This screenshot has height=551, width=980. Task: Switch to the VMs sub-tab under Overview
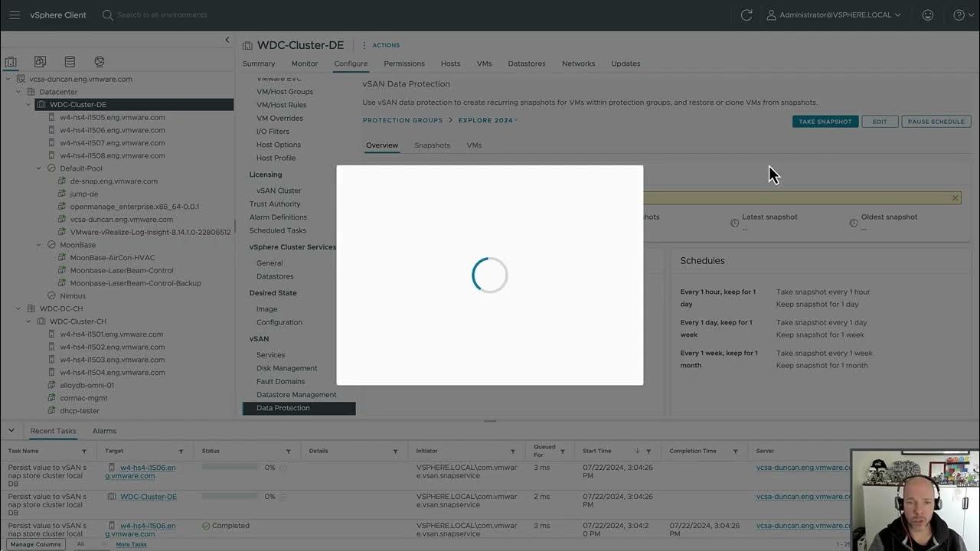pos(474,145)
